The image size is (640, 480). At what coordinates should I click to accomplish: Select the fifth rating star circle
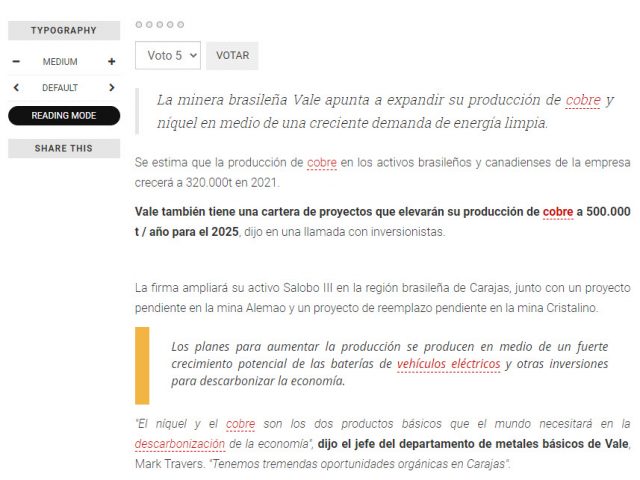(x=181, y=24)
